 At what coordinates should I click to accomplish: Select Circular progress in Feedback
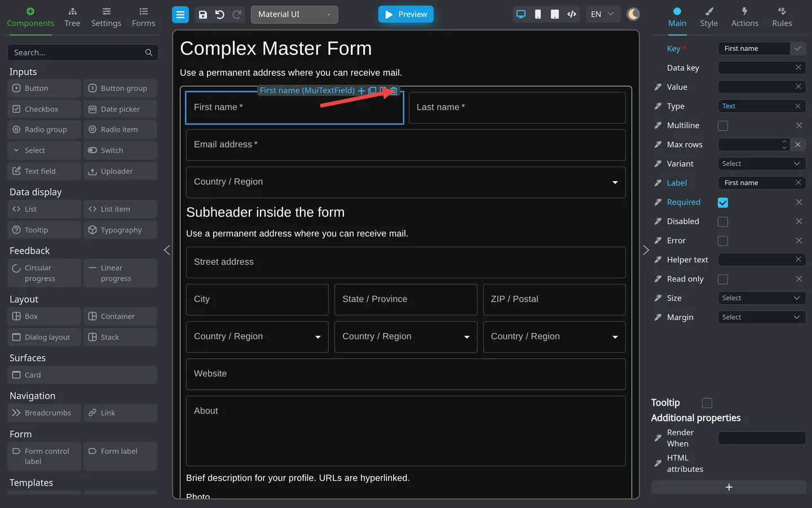point(44,273)
